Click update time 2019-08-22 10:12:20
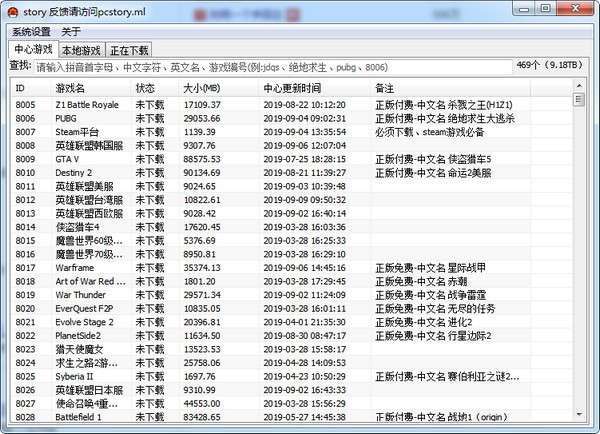This screenshot has height=434, width=600. [x=304, y=105]
